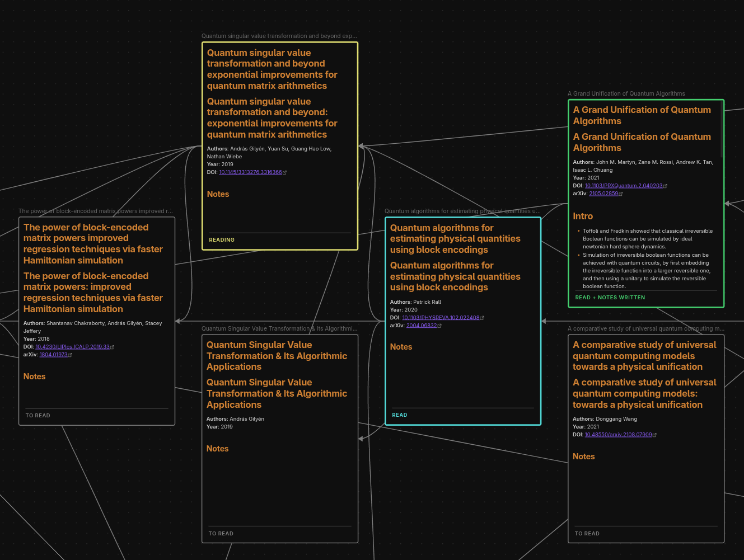This screenshot has width=744, height=560.
Task: Select card label 'Quantum singular value transformation and beyond exp...'
Action: 279,36
